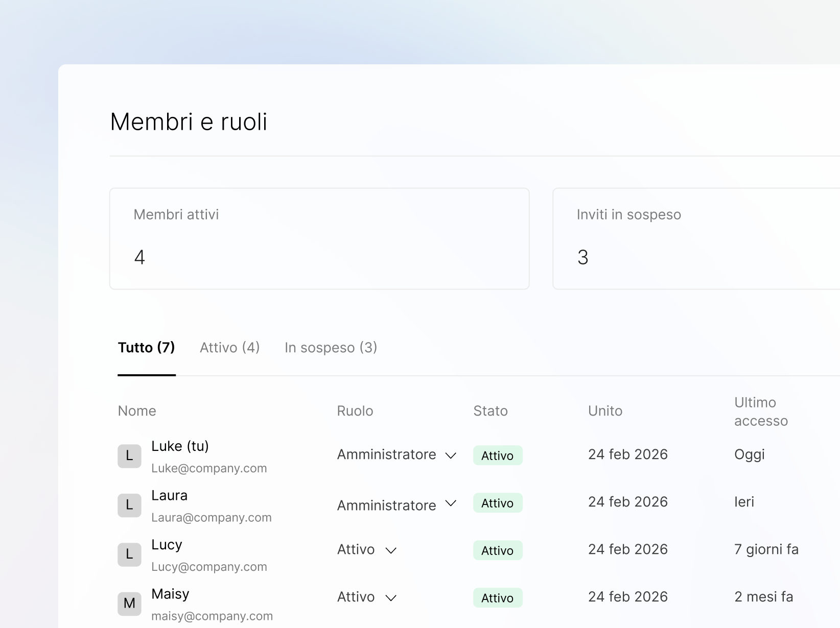Viewport: 840px width, 628px height.
Task: Click Lucy's last access 7 giorni fa
Action: pyautogui.click(x=766, y=550)
